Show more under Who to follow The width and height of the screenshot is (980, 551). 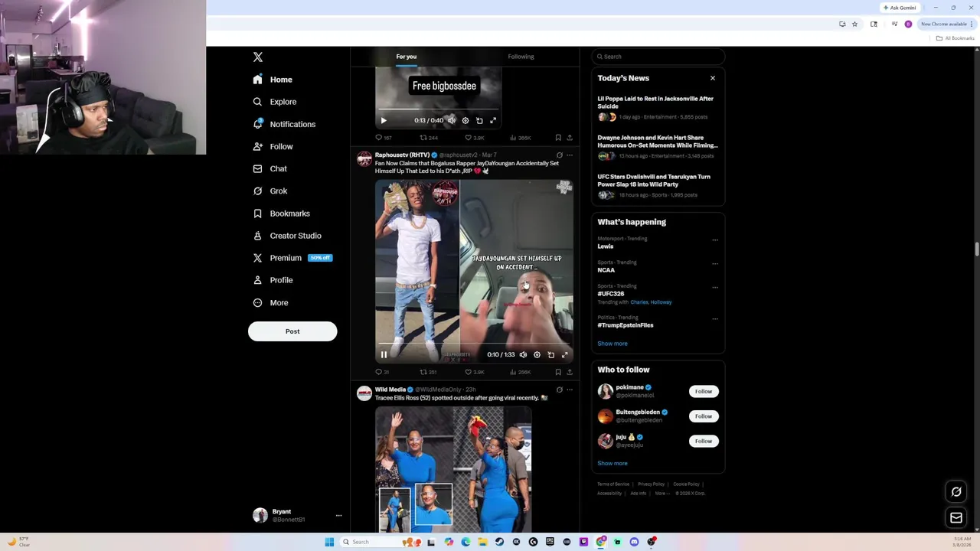pos(612,463)
